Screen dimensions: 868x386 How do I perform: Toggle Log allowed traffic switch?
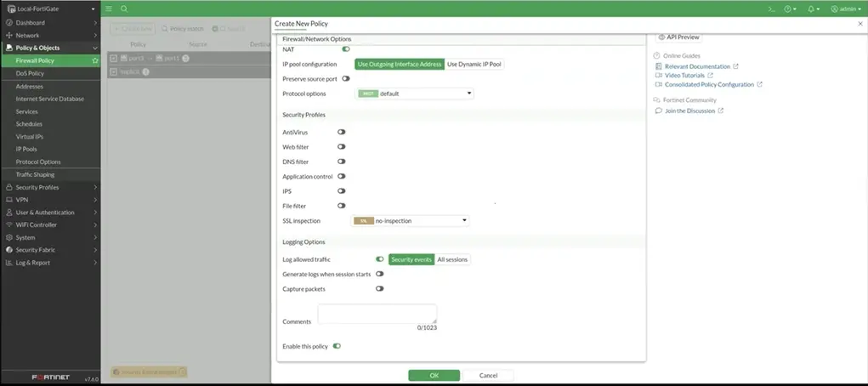pos(380,259)
